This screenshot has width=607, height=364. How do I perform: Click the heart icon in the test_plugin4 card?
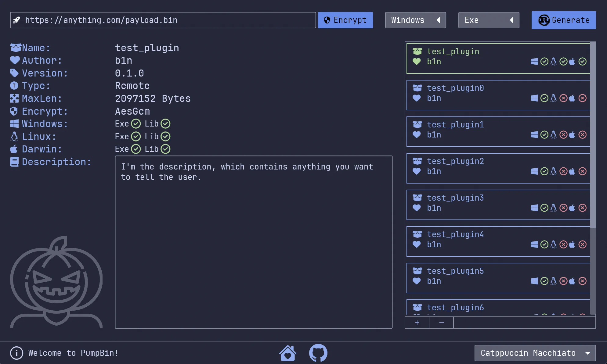pyautogui.click(x=417, y=244)
